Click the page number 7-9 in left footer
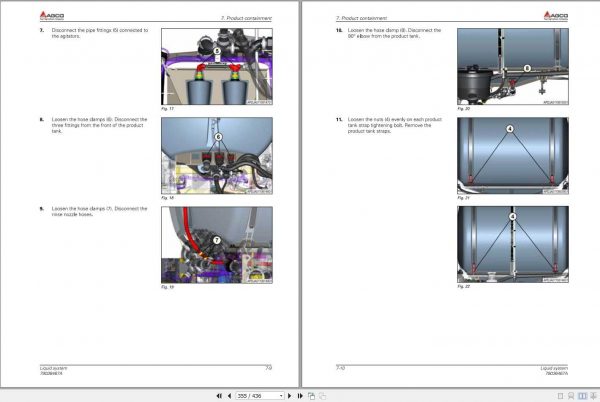Viewport: 600px width, 402px height. click(x=269, y=368)
